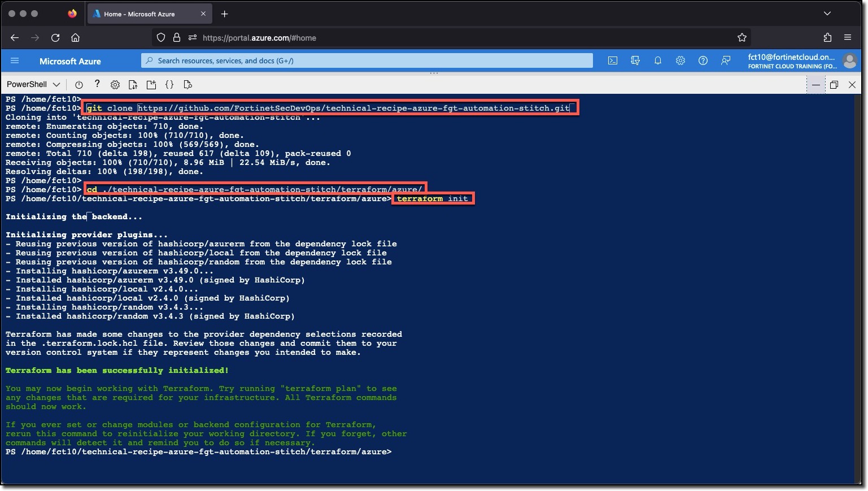Open Cloud Shell settings gear

tap(115, 85)
